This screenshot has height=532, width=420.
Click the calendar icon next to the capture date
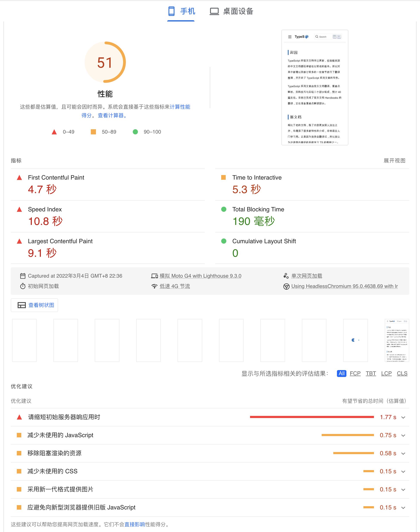(x=23, y=276)
